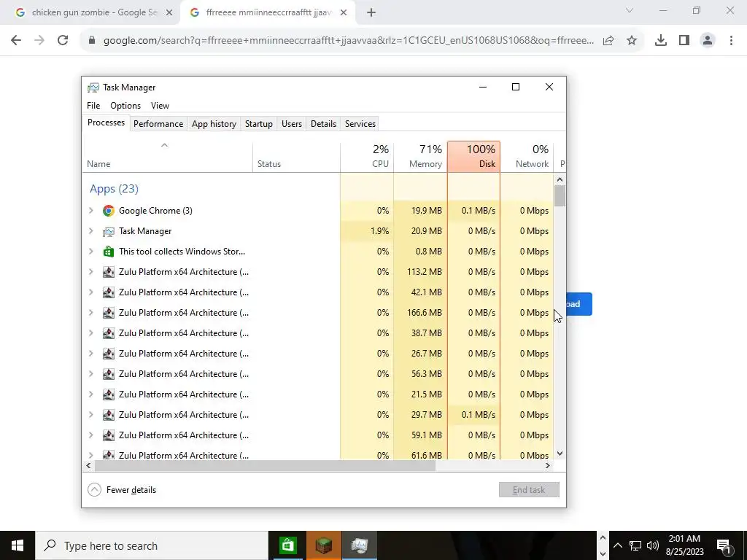Click the Chrome address bar URL

tap(349, 41)
